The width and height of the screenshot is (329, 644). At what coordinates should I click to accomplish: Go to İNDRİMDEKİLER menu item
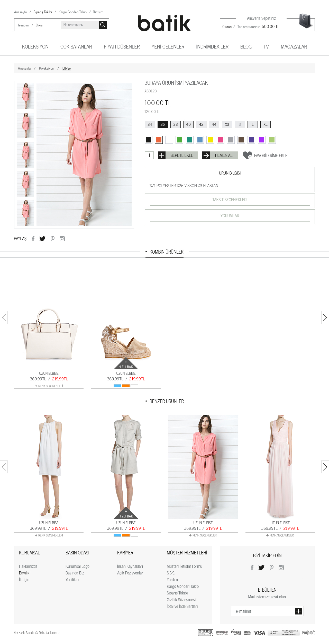coord(212,47)
